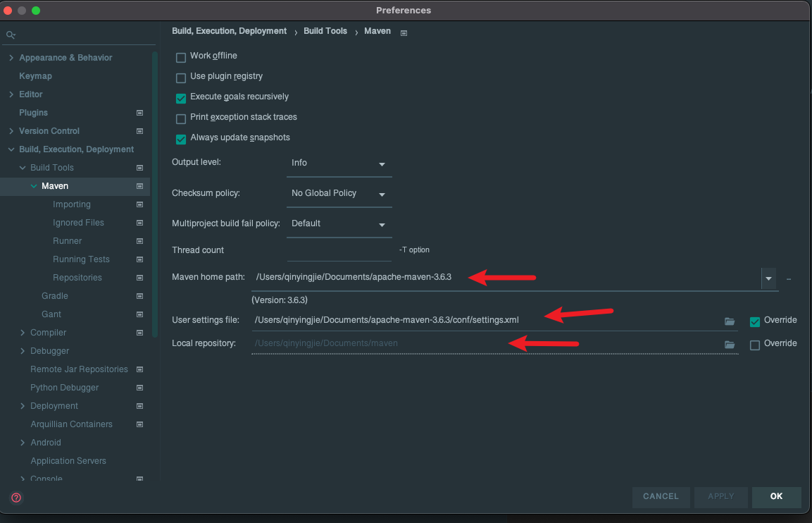Click the Thread count input field

click(339, 250)
